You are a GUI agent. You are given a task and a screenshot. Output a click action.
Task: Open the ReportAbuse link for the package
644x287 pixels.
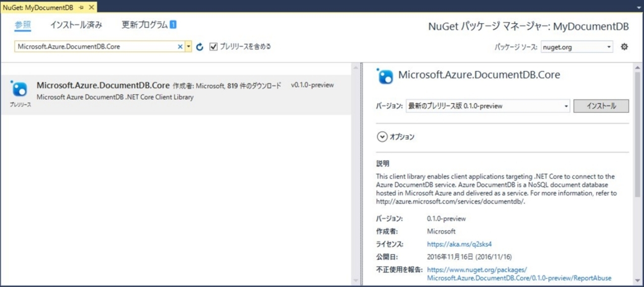tap(519, 274)
